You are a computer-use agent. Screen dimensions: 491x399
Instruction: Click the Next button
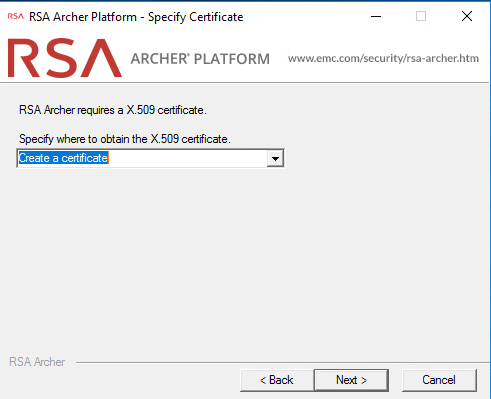point(351,380)
